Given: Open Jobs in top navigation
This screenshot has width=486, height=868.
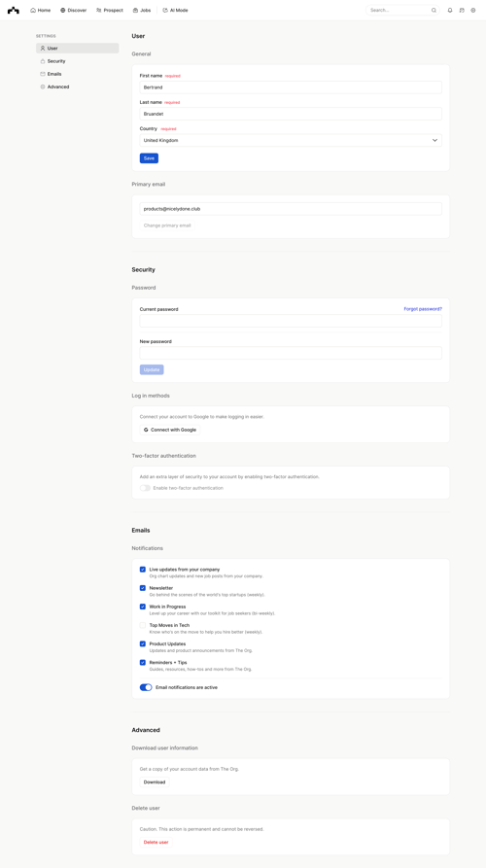Looking at the screenshot, I should click(x=142, y=10).
